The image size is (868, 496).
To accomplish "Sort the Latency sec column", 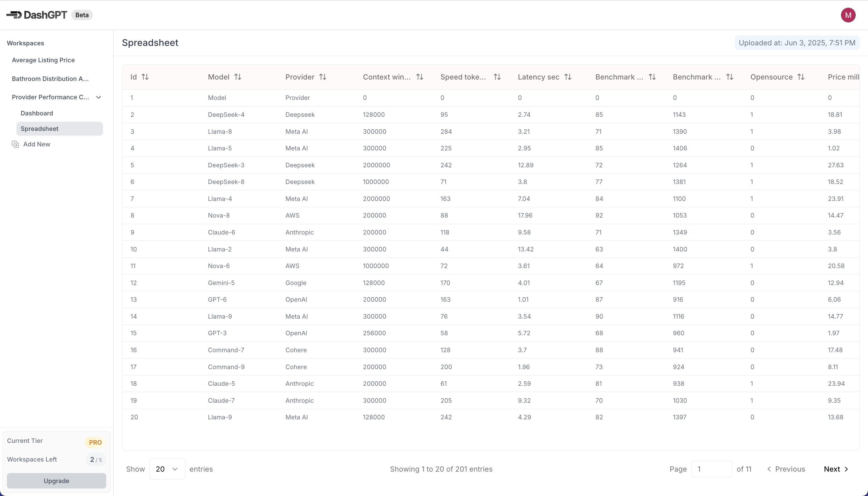I will click(568, 77).
